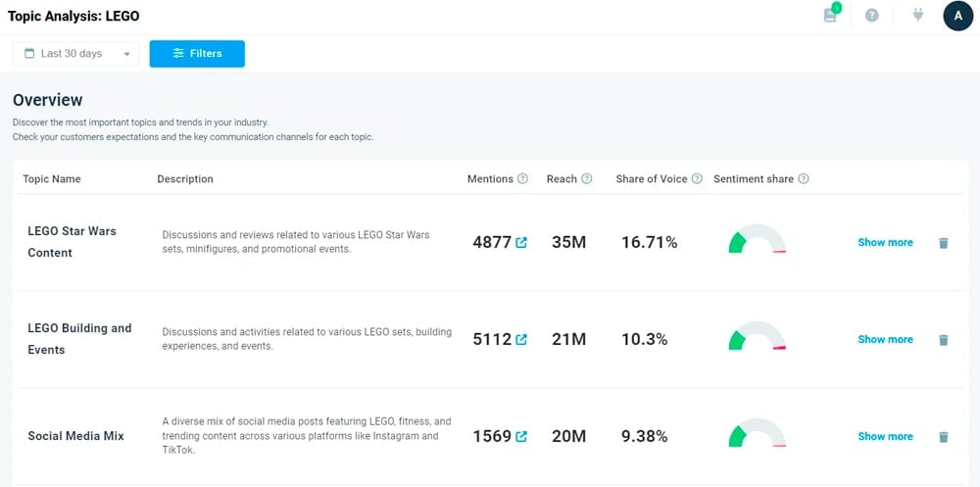Open the user avatar labeled A
The width and height of the screenshot is (980, 487).
pyautogui.click(x=958, y=16)
